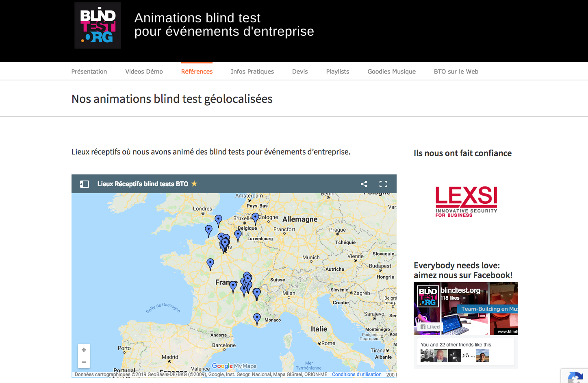Zoom out with the map minus button
Screen dimensions: 588x383
[84, 362]
